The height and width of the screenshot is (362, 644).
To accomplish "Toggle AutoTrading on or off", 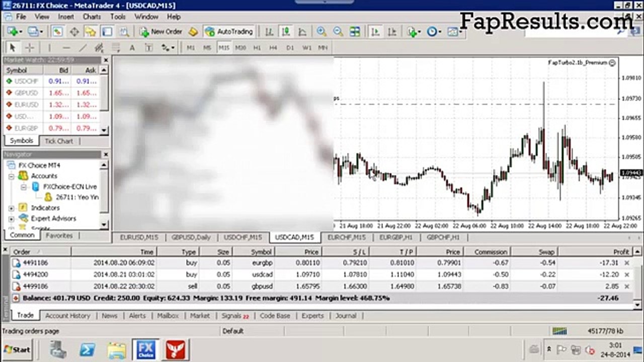I will (x=229, y=32).
